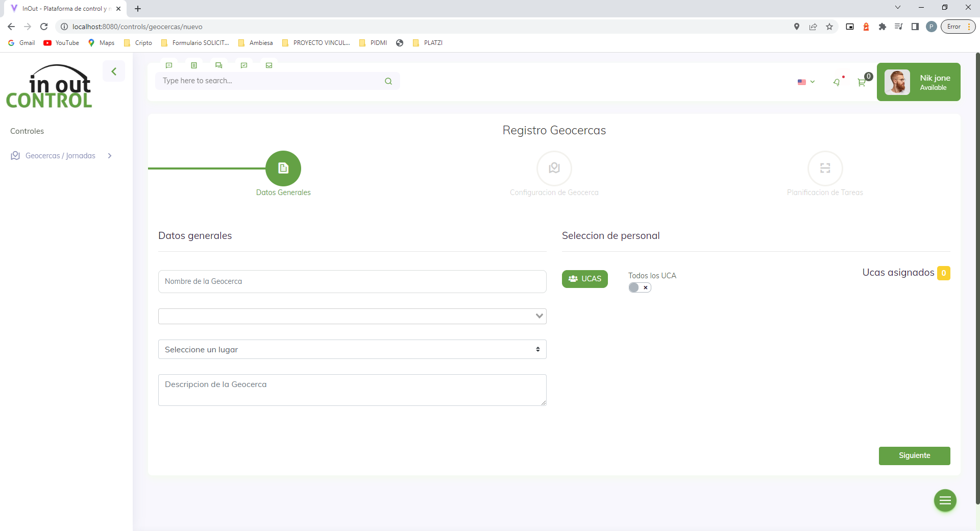Bookmark this page with the star icon
Screen dimensions: 980x531
coord(829,27)
